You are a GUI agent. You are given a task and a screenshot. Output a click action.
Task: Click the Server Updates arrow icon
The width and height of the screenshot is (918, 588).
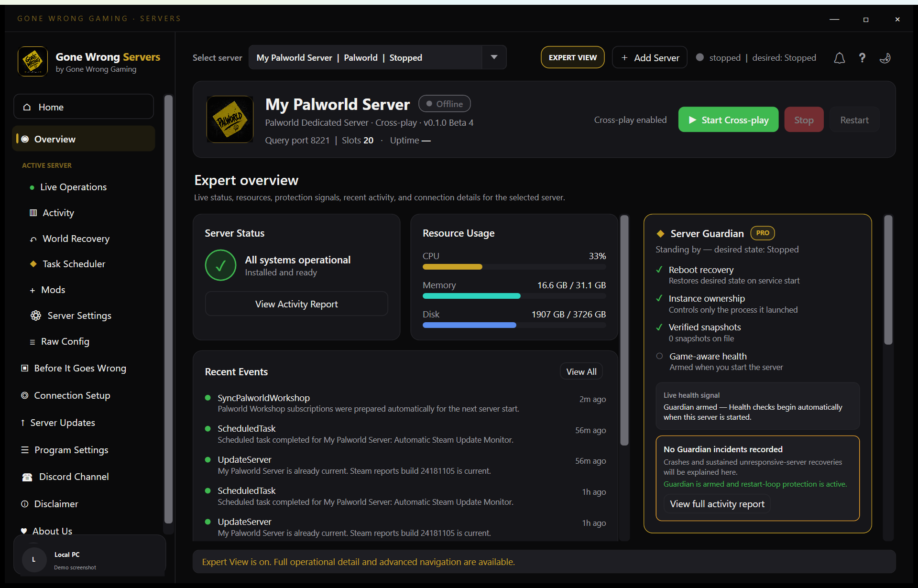pyautogui.click(x=23, y=423)
